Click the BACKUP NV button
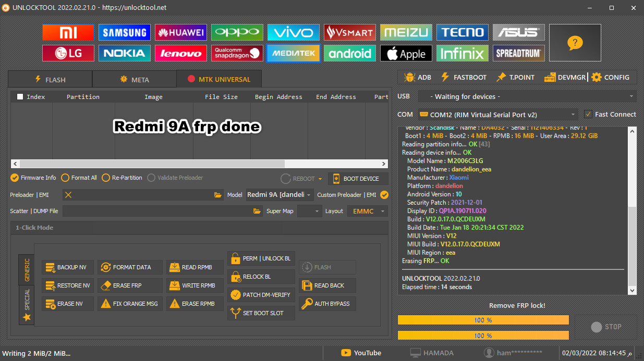The height and width of the screenshot is (361, 644). click(68, 267)
